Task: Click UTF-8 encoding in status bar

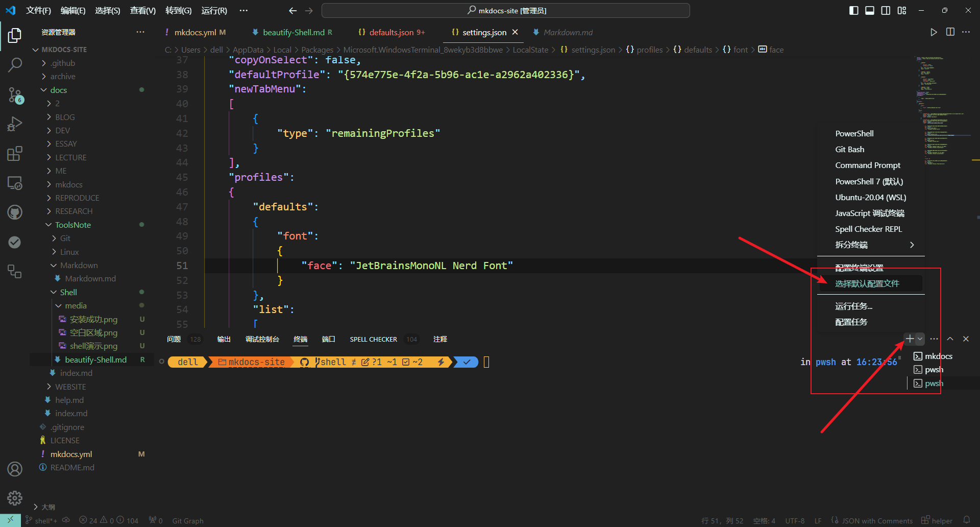Action: pos(795,520)
